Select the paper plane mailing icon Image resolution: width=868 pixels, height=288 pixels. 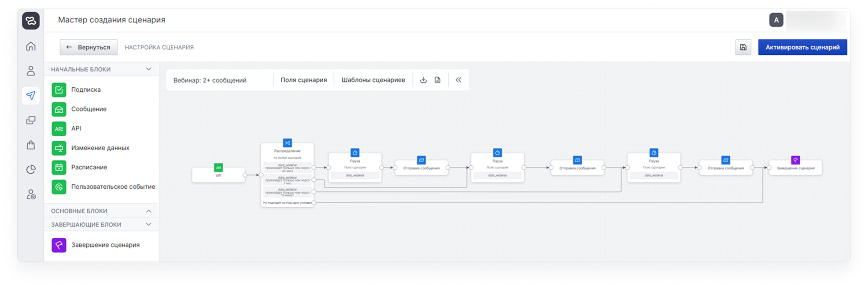[x=31, y=95]
